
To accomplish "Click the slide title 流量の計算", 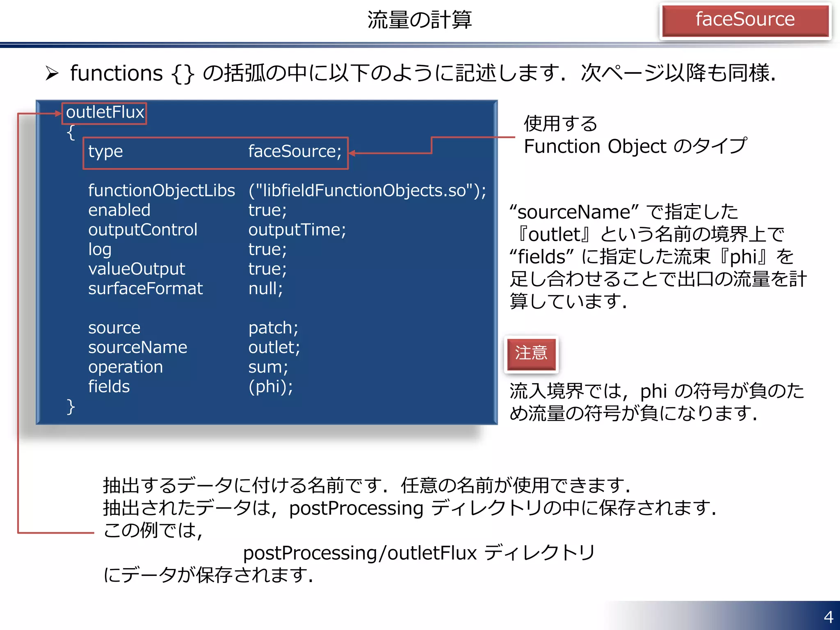I will click(419, 20).
